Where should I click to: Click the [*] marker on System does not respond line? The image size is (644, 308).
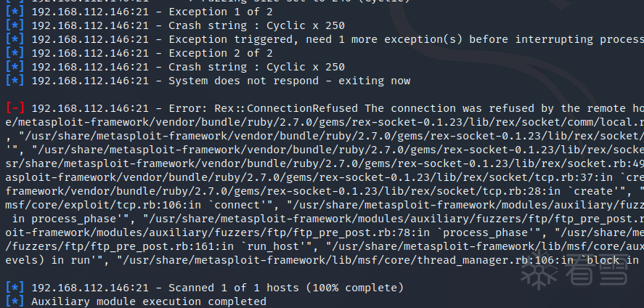point(15,81)
